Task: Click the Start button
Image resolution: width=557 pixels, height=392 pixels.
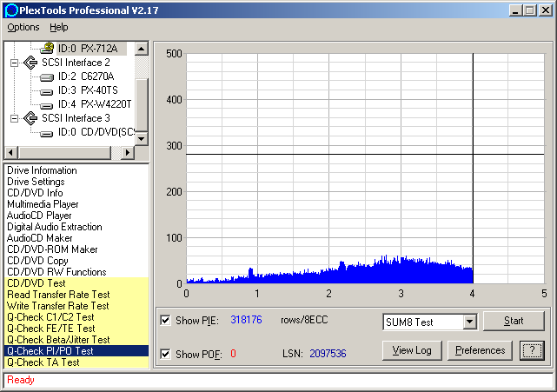Action: coord(514,321)
